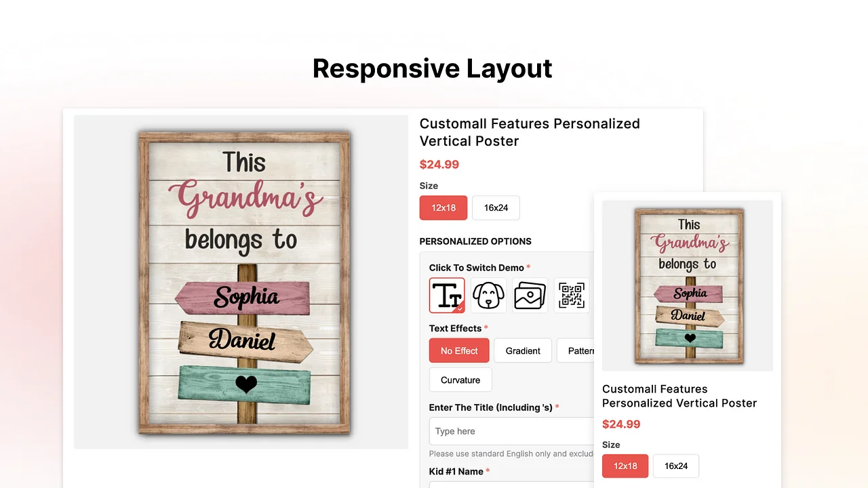Click the desktop product title text
The width and height of the screenshot is (868, 488).
pos(530,132)
